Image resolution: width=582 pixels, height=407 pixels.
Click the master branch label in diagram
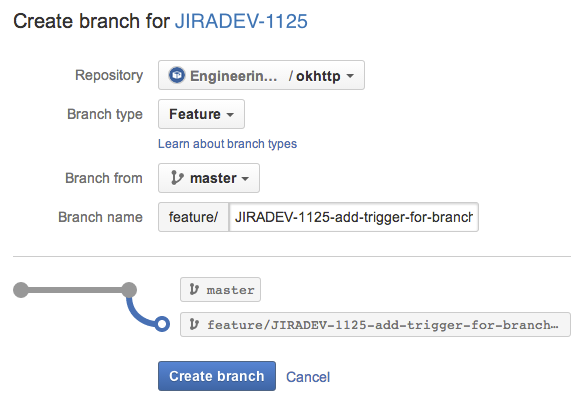click(x=220, y=289)
